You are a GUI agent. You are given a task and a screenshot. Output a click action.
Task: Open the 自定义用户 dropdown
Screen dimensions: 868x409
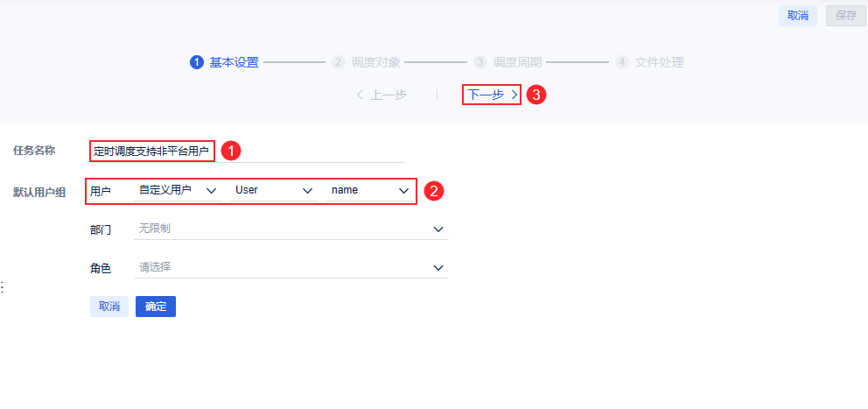(210, 190)
